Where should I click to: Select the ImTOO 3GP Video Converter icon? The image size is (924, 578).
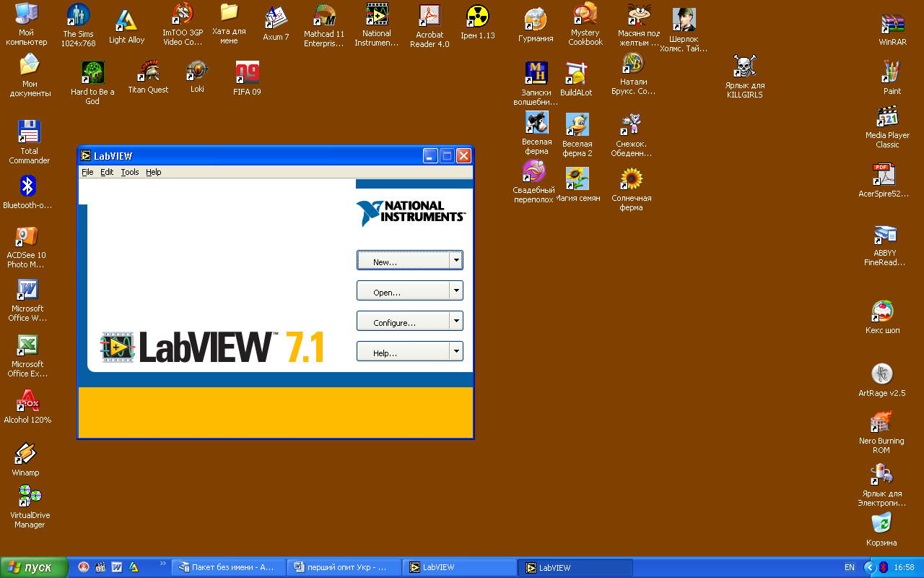[x=183, y=24]
